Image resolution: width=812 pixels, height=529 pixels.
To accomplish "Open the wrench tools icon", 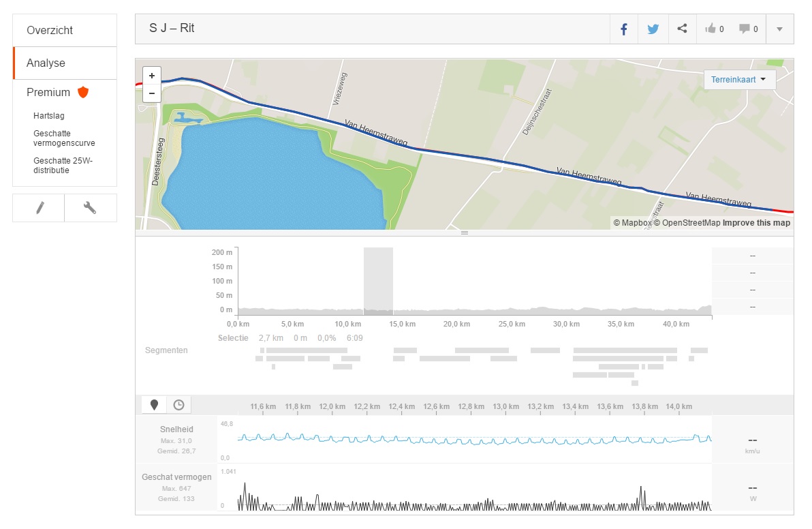I will click(x=90, y=208).
